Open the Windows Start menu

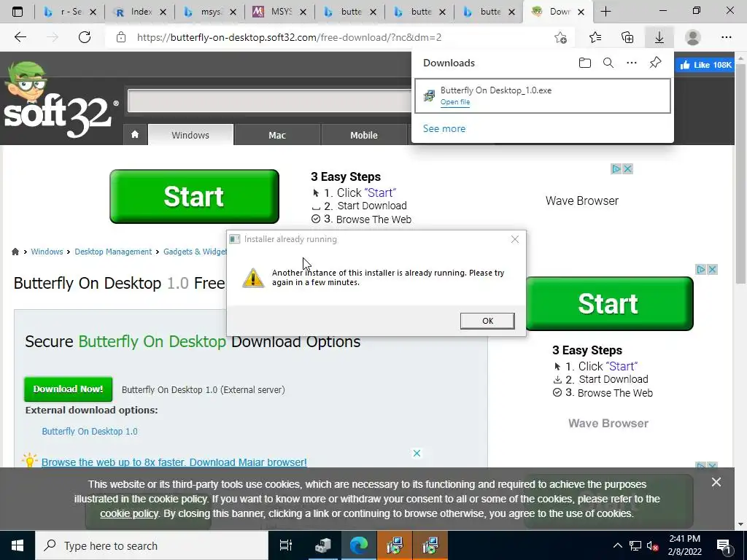pyautogui.click(x=18, y=545)
